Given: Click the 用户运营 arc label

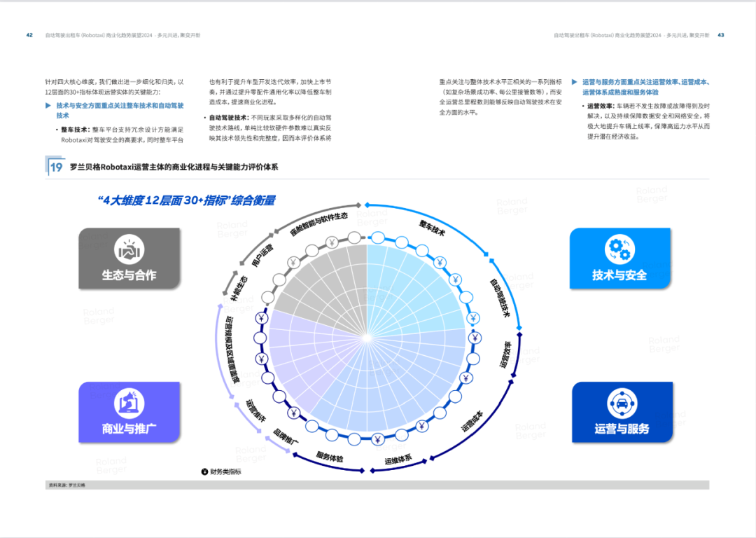Looking at the screenshot, I should click(262, 255).
